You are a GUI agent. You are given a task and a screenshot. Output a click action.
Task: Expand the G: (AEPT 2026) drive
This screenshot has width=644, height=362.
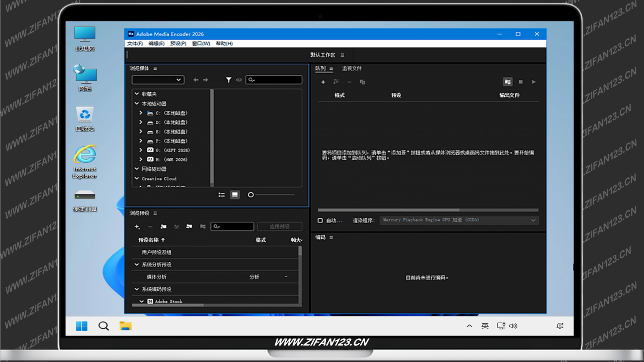click(x=141, y=150)
